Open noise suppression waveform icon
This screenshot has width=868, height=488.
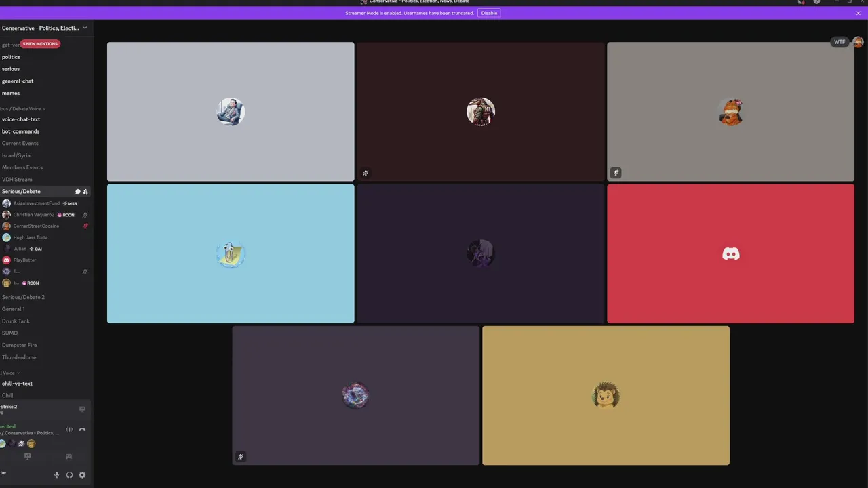tap(69, 430)
